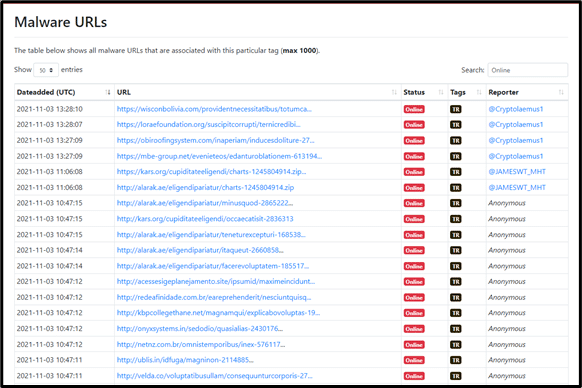582x388 pixels.
Task: Sort by Reporter column arrows
Action: [x=561, y=92]
